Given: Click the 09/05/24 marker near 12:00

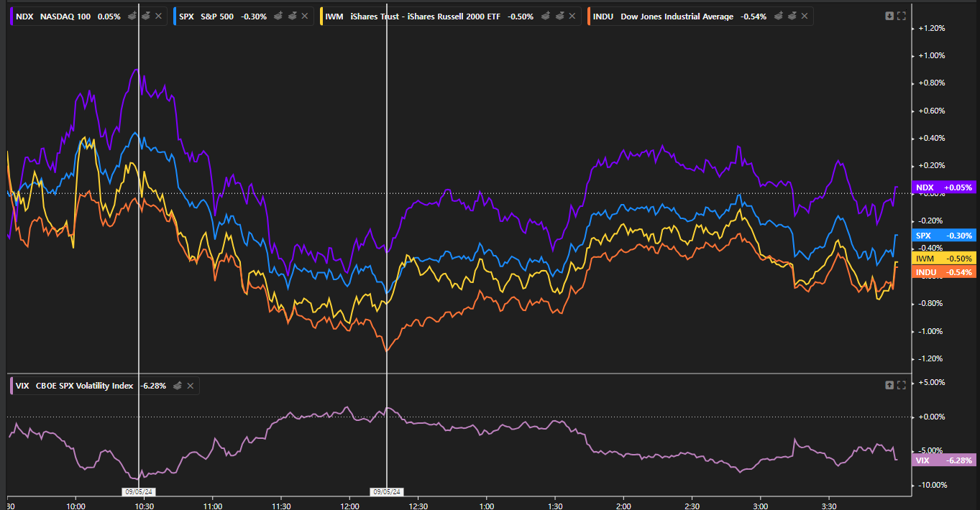Looking at the screenshot, I should [x=387, y=492].
